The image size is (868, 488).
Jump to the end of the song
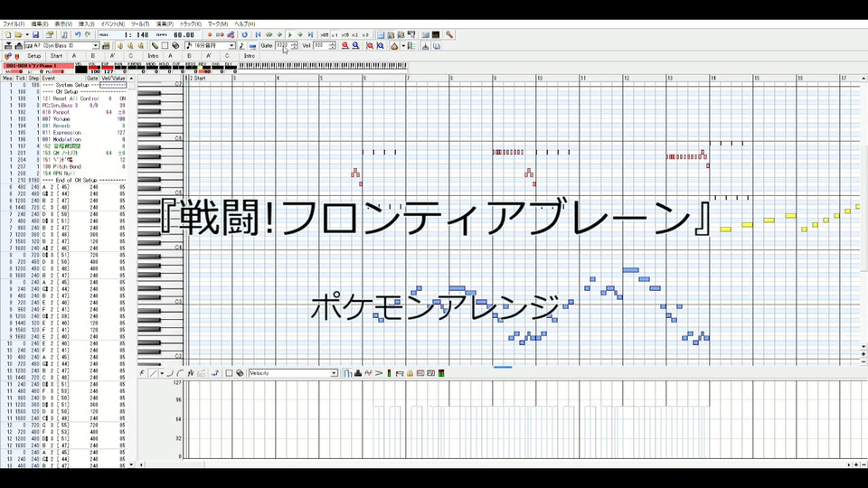click(x=310, y=35)
